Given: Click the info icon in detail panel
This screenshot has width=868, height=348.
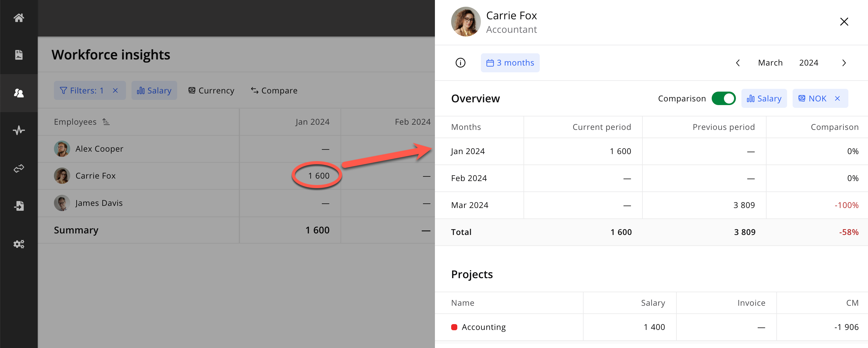Looking at the screenshot, I should (460, 63).
